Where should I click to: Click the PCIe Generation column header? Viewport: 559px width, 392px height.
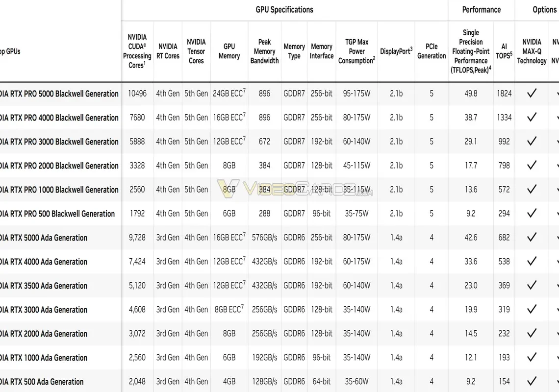(432, 51)
